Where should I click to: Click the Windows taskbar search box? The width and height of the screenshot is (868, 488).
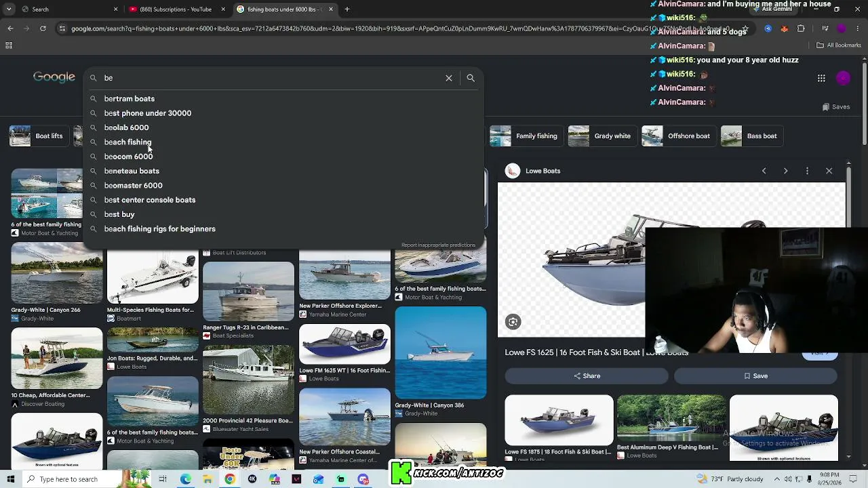pyautogui.click(x=88, y=479)
